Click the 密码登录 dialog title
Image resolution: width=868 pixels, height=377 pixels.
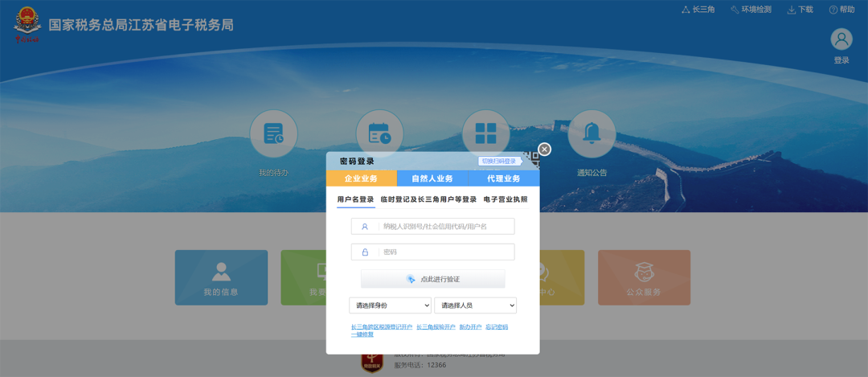pyautogui.click(x=357, y=162)
